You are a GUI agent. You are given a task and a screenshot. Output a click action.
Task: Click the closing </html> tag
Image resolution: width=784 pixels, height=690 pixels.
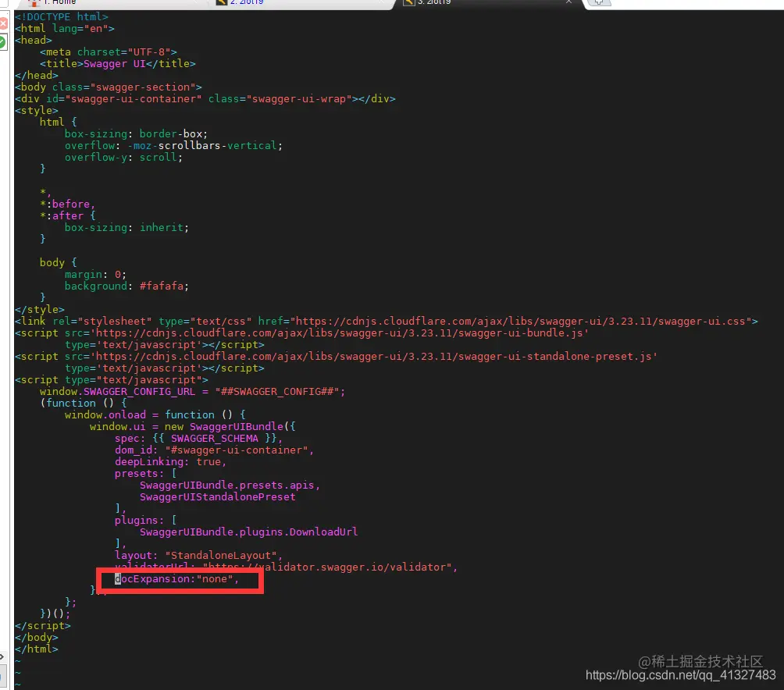click(37, 649)
